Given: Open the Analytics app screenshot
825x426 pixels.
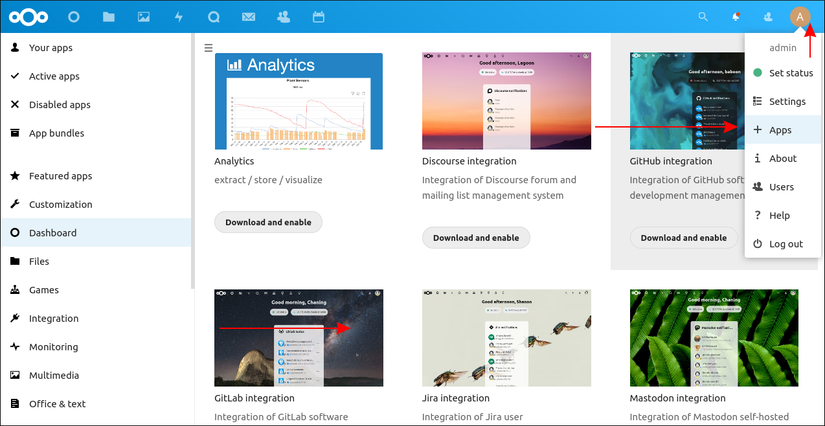Looking at the screenshot, I should click(299, 101).
